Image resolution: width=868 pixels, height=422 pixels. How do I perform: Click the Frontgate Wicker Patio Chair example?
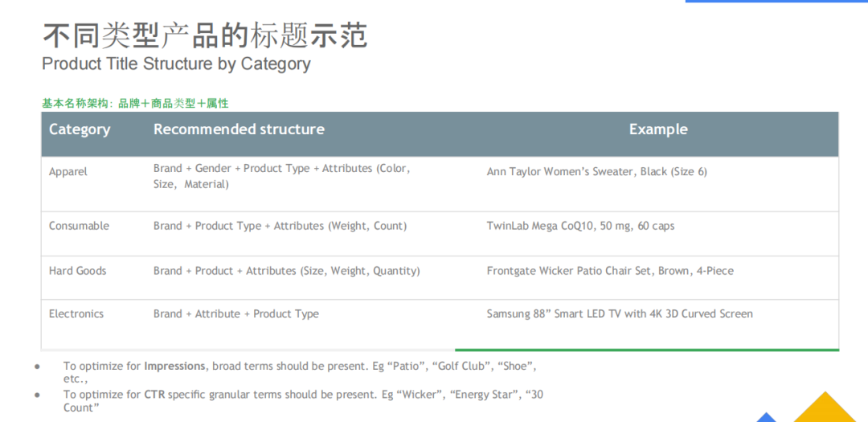(609, 271)
